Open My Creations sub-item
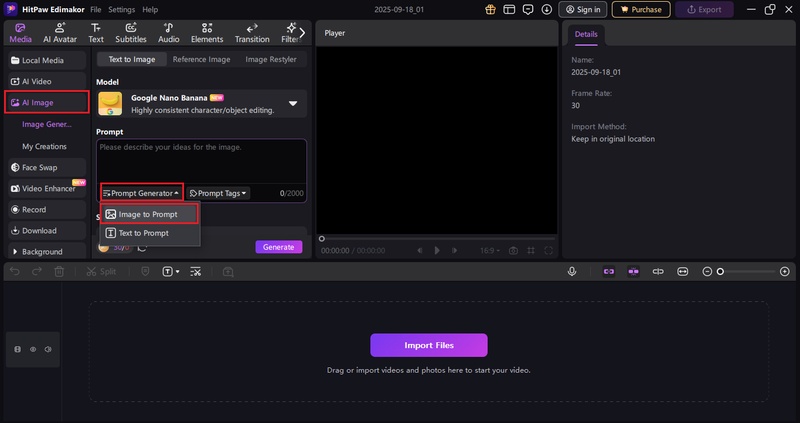Image resolution: width=800 pixels, height=423 pixels. [44, 146]
